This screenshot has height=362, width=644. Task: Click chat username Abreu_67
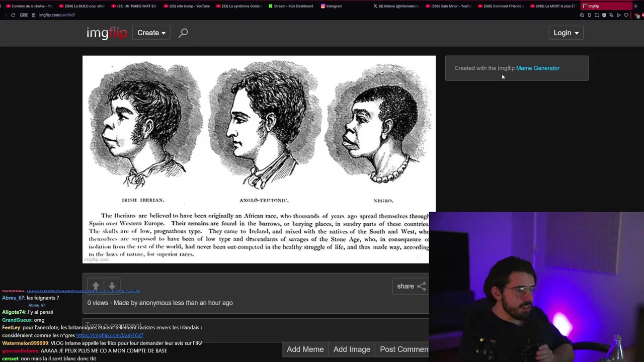13,298
